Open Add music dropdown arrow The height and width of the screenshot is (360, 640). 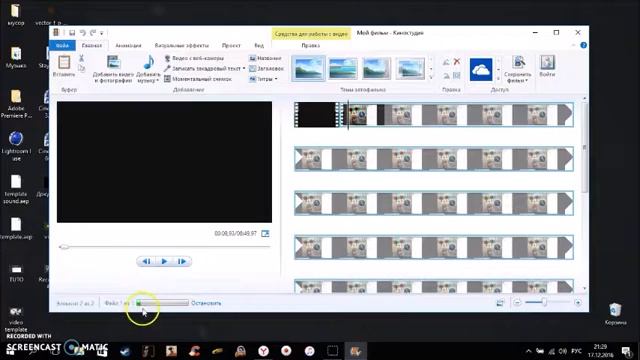pos(157,81)
